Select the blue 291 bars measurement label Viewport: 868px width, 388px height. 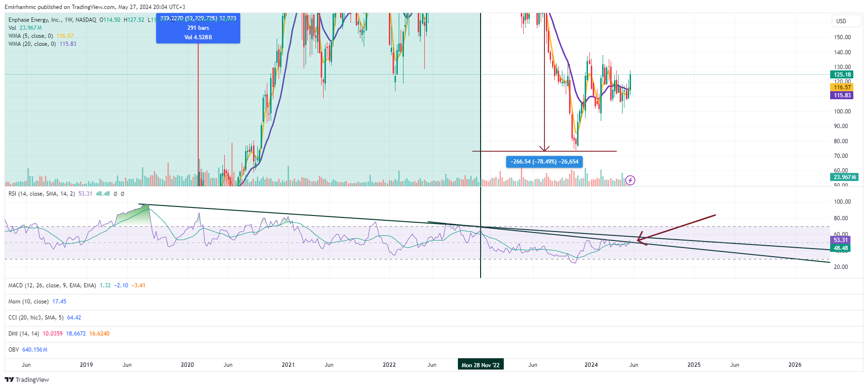198,28
